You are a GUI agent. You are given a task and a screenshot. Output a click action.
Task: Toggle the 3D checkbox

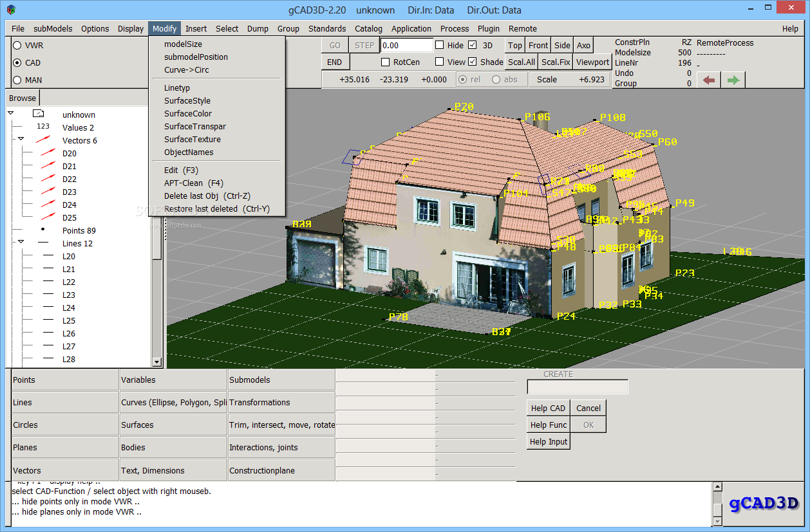[x=473, y=45]
